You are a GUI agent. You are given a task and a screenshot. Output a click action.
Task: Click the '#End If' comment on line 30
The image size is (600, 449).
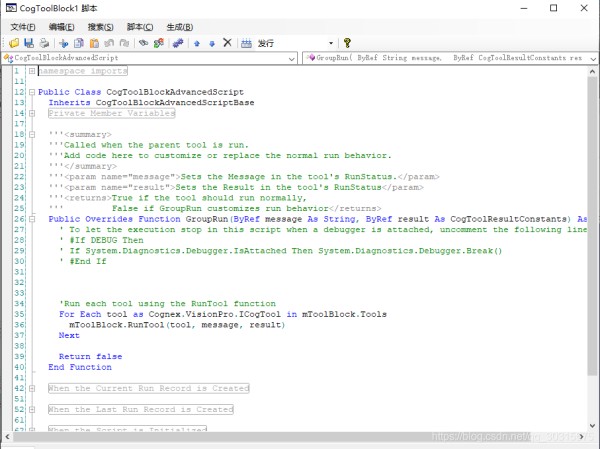[x=83, y=261]
